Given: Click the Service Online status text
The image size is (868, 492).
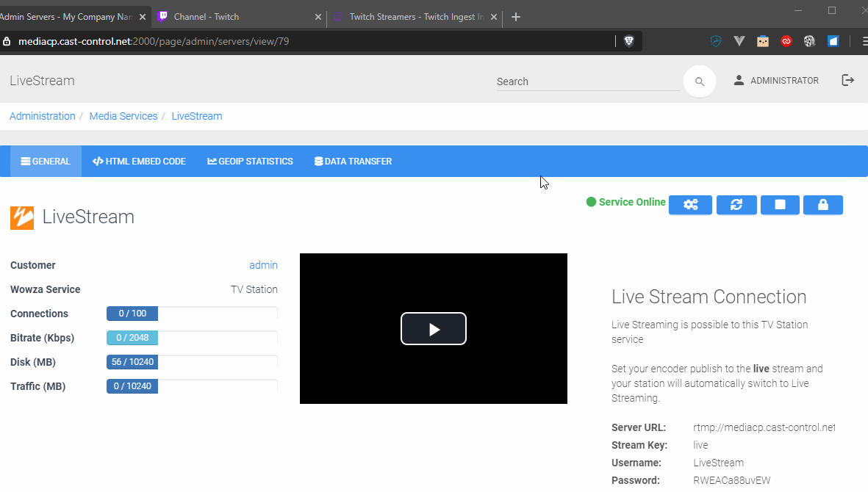Looking at the screenshot, I should (x=632, y=203).
